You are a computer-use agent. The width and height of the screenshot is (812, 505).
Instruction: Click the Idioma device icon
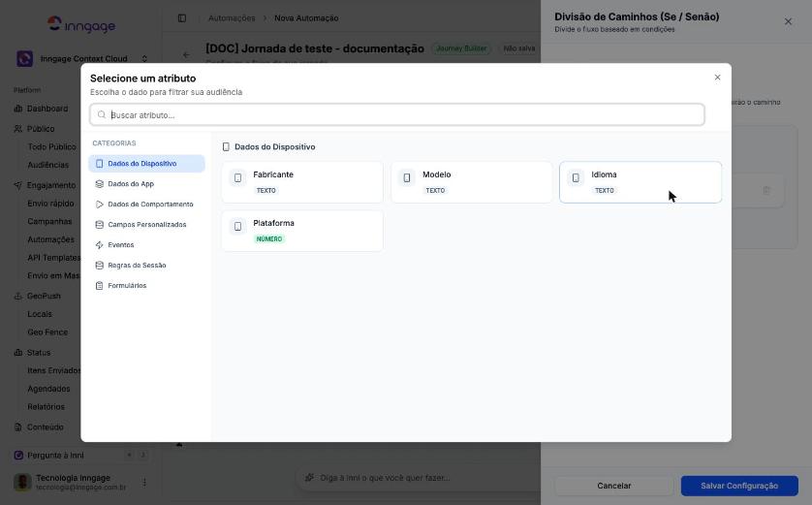576,178
